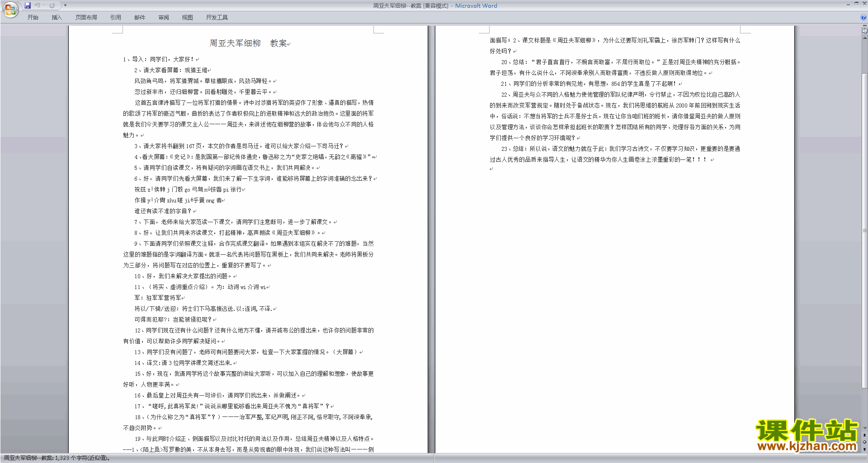Go to the 视图 ribbon tab
Image resolution: width=868 pixels, height=463 pixels.
coord(188,18)
